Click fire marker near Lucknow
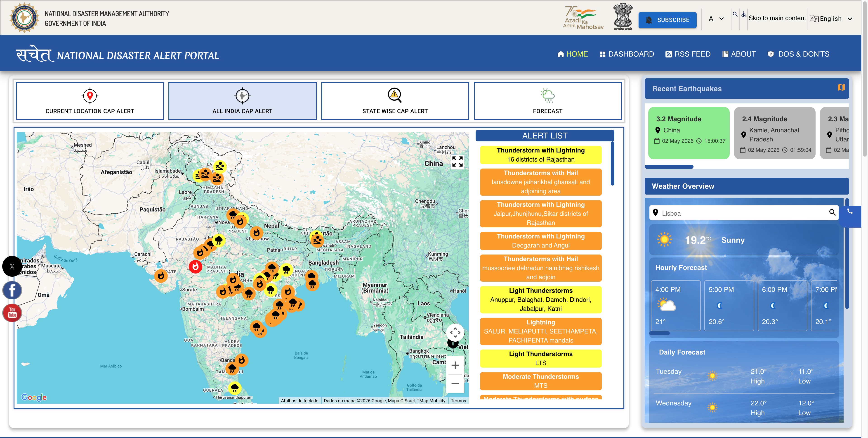The width and height of the screenshot is (868, 438). [x=256, y=233]
